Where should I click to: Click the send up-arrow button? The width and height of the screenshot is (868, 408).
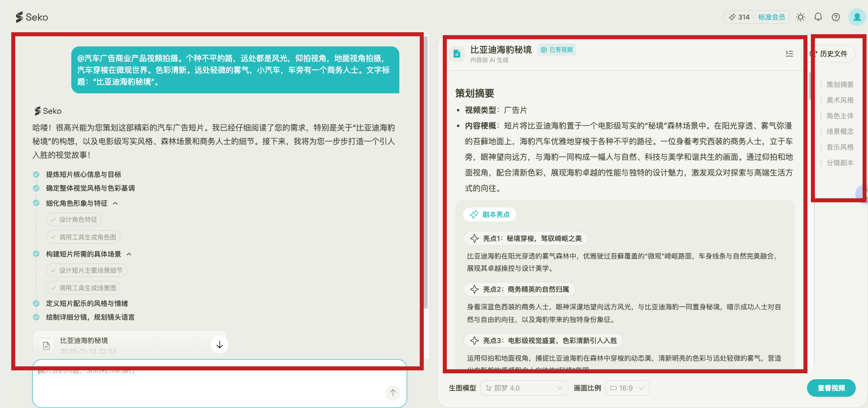pos(393,392)
